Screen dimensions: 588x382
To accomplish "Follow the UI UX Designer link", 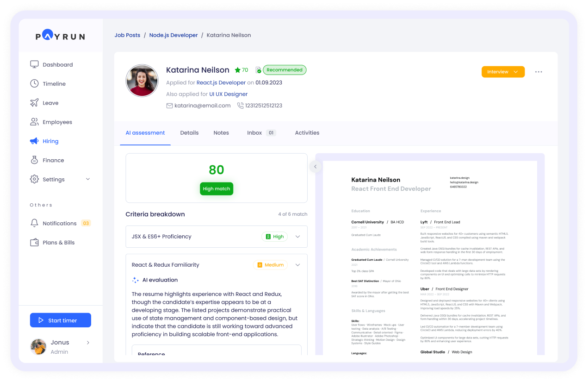I will tap(228, 94).
